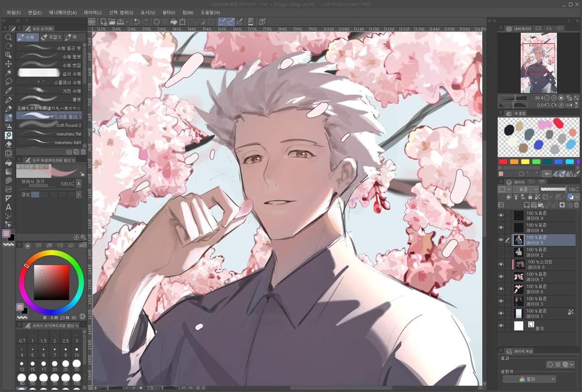The image size is (582, 392).
Task: Expand 경도 hardness options arrow
Action: [79, 195]
